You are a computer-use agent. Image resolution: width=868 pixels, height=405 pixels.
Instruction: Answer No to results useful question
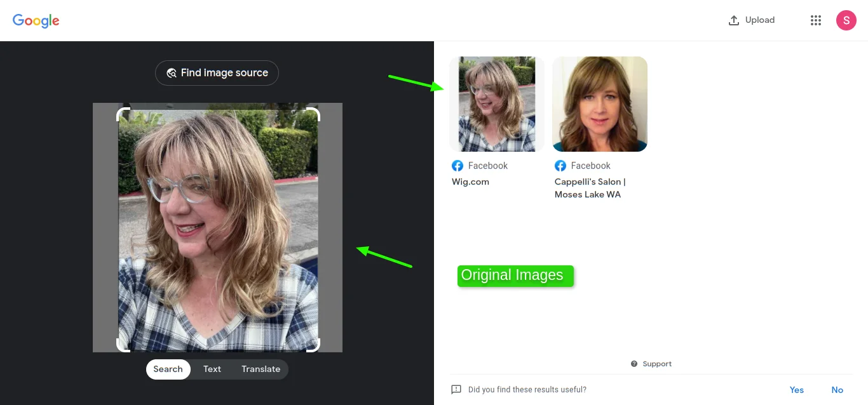click(x=837, y=390)
